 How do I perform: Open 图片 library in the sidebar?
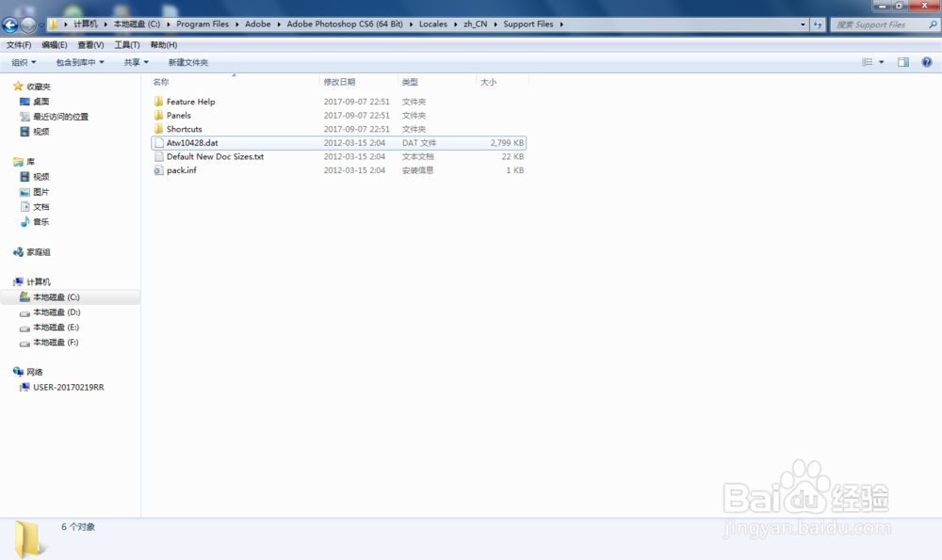(41, 192)
